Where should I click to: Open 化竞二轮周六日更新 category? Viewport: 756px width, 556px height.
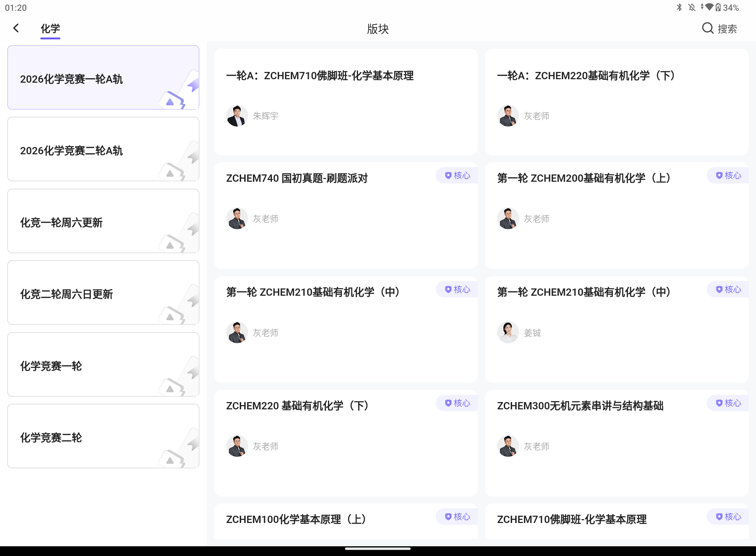pos(103,293)
